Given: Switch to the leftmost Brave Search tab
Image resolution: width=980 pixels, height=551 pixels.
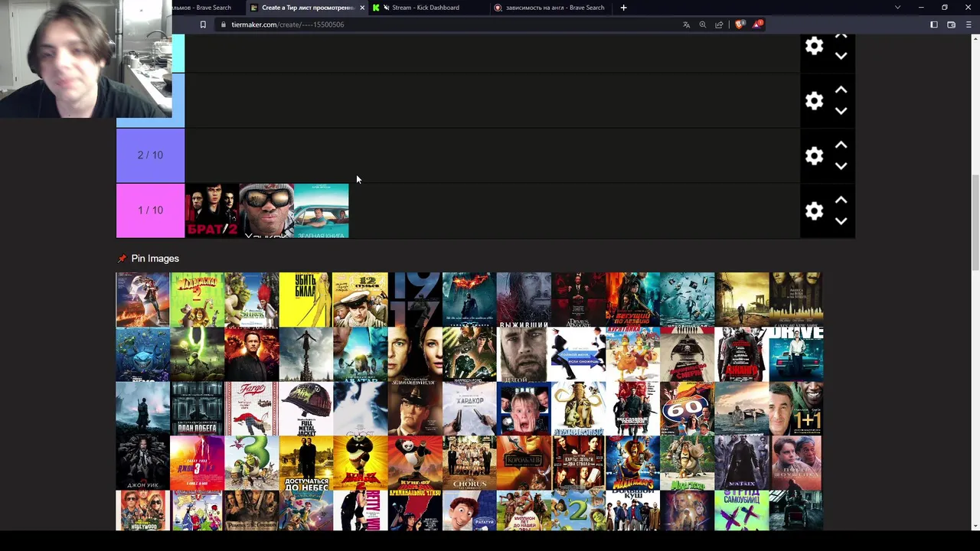Looking at the screenshot, I should point(202,8).
